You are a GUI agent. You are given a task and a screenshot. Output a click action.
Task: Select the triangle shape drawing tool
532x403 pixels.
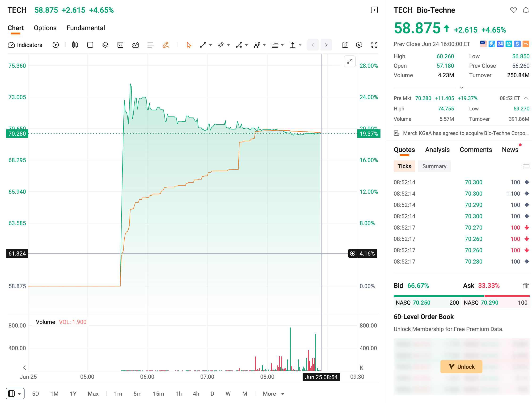[239, 45]
